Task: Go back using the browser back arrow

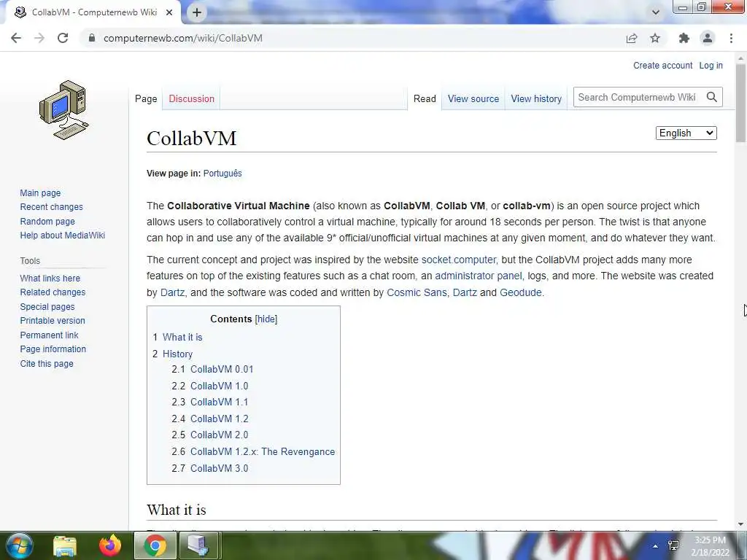Action: (16, 38)
